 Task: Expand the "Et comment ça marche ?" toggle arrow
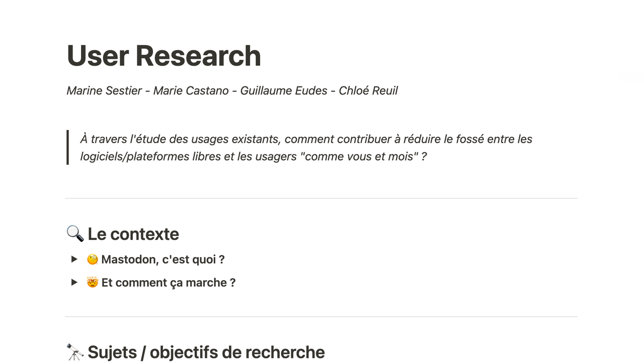(x=74, y=283)
